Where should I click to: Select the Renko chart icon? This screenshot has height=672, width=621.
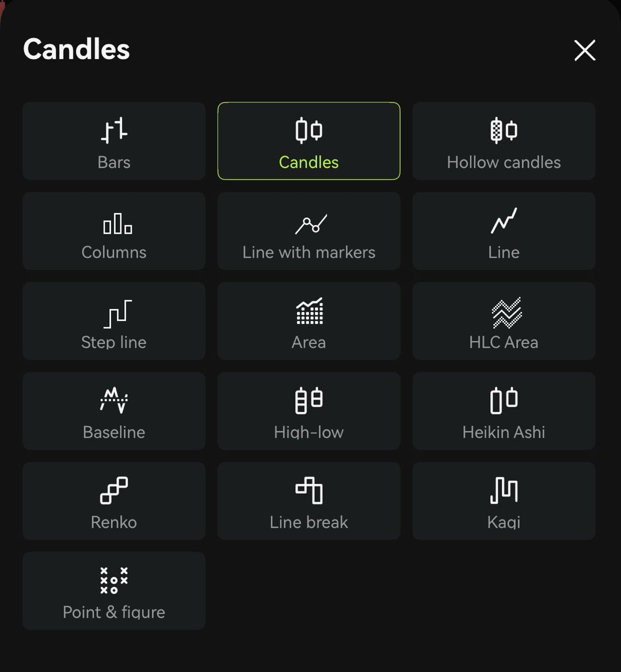click(114, 490)
